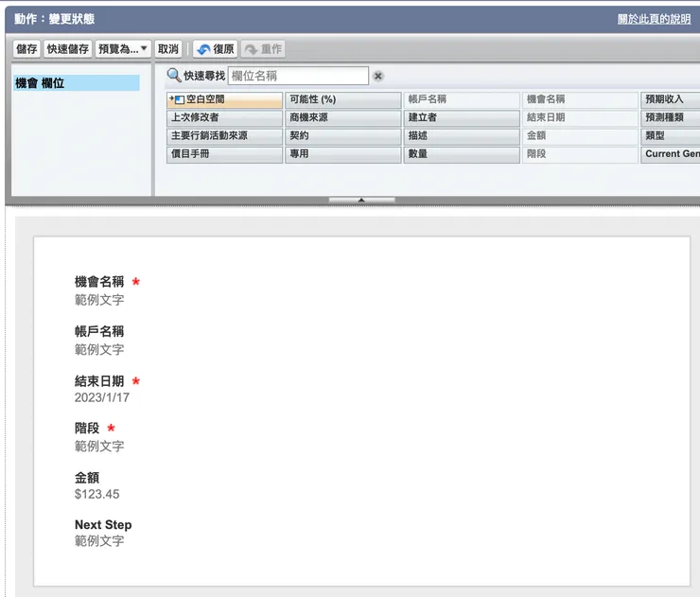The height and width of the screenshot is (597, 700).
Task: Click the greyed 階段 palette field
Action: (580, 154)
